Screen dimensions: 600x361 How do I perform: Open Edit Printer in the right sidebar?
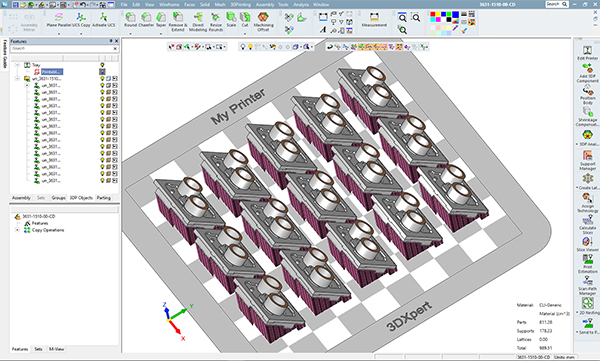click(x=587, y=52)
